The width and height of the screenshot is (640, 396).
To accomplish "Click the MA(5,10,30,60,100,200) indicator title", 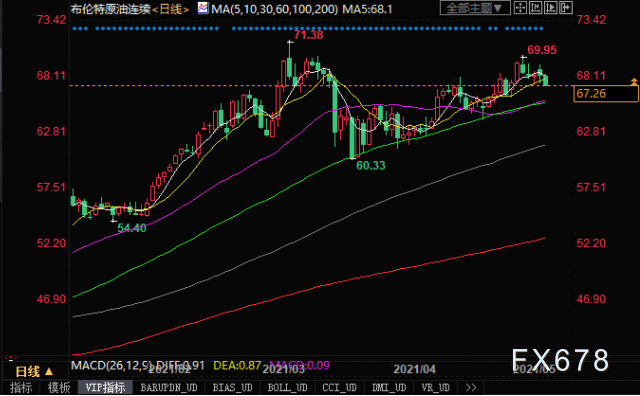I will coord(274,9).
